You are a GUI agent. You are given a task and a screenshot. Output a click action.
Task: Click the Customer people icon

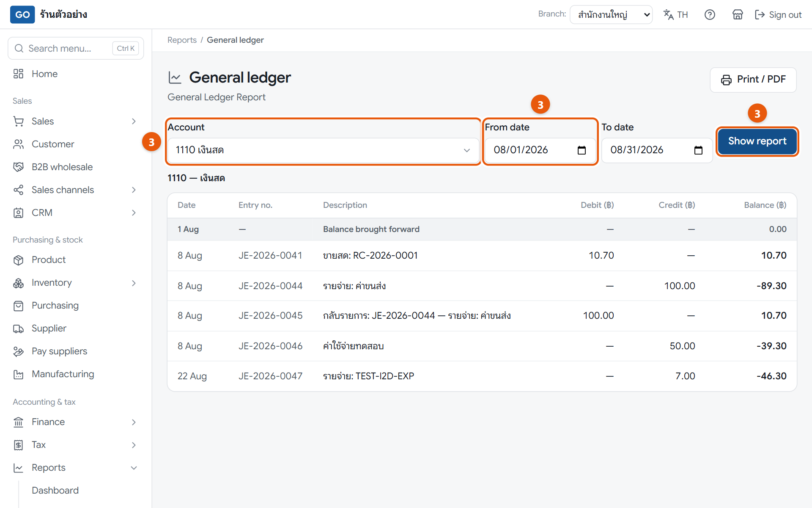pyautogui.click(x=18, y=144)
